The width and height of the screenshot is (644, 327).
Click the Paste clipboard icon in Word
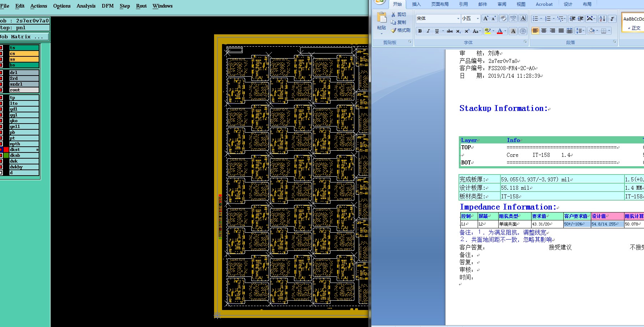pos(381,17)
